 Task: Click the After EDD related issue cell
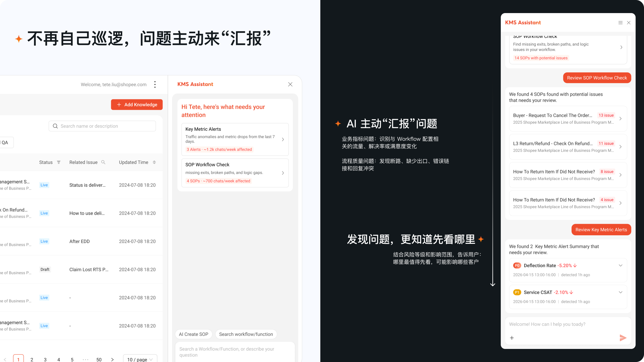(x=79, y=241)
